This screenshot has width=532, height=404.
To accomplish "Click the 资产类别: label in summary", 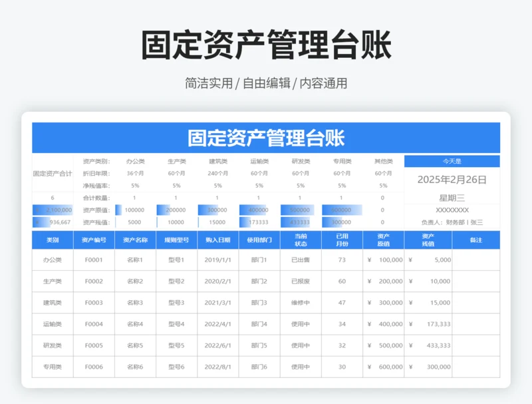I will coord(96,161).
